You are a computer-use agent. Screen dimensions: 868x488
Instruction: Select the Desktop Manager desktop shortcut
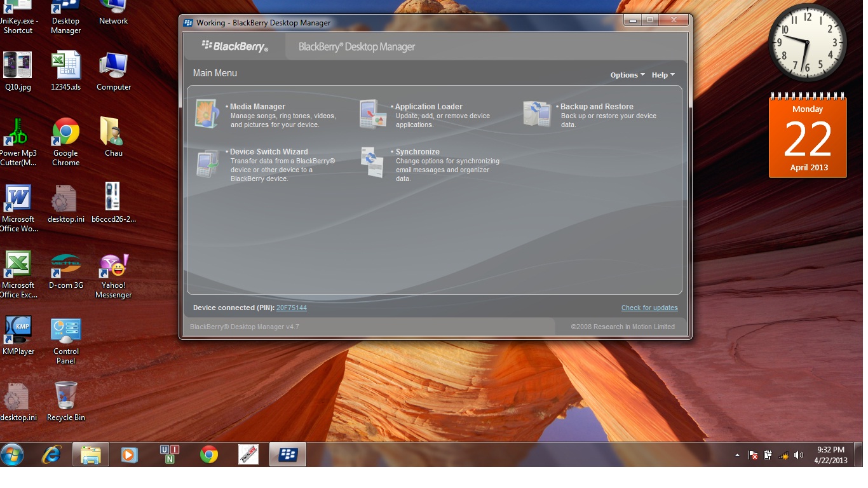66,17
